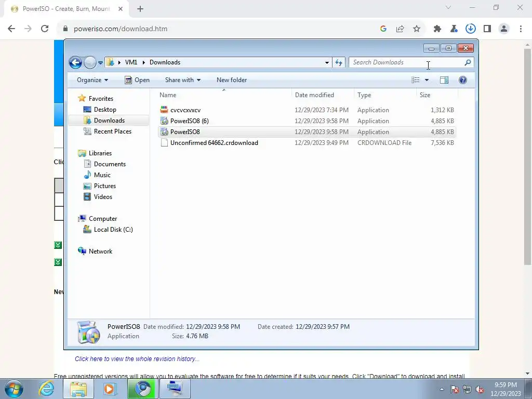Show hidden tray icons arrow
Viewport: 532px width, 399px height.
pyautogui.click(x=442, y=389)
